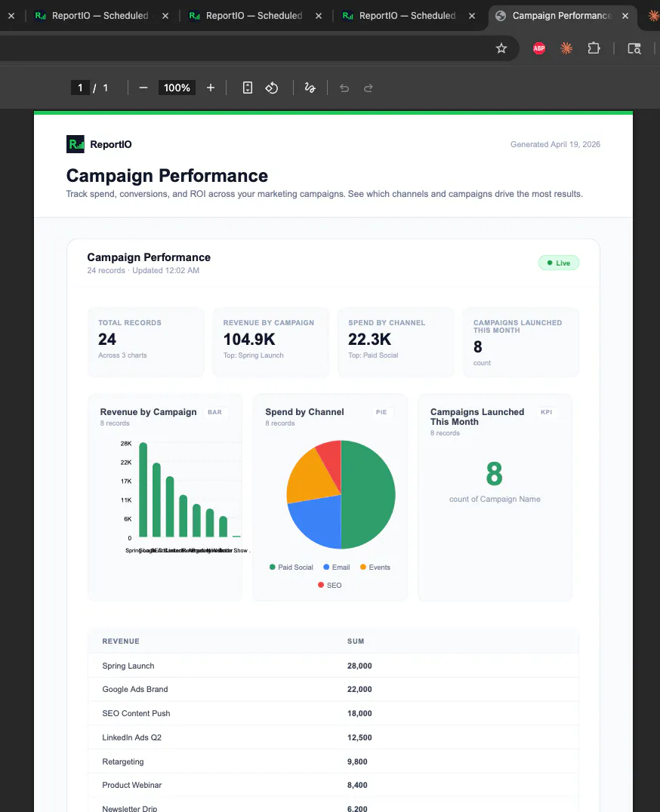Click the Spend by Channel 22.3K card

[396, 343]
